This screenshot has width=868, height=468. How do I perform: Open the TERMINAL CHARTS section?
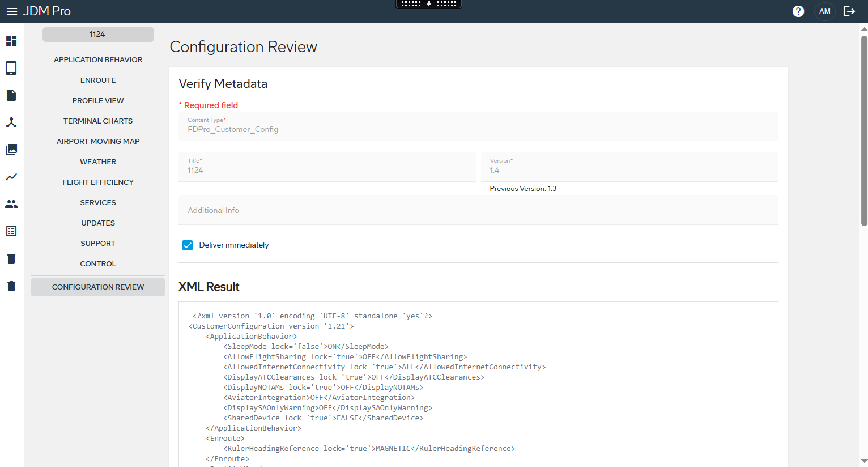[x=97, y=121]
